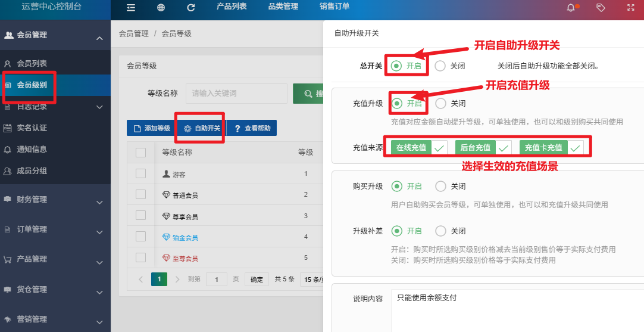
Task: Click the next page arrow icon
Action: [177, 280]
